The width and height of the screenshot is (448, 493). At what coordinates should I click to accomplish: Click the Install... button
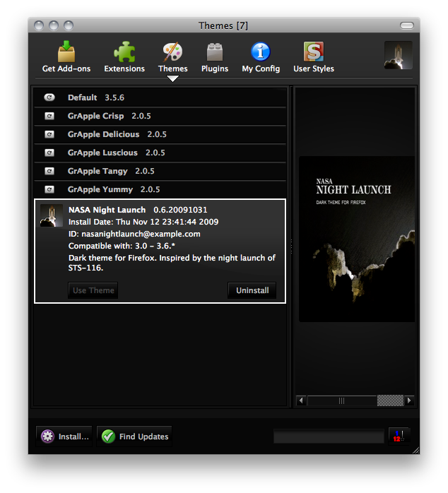point(64,436)
